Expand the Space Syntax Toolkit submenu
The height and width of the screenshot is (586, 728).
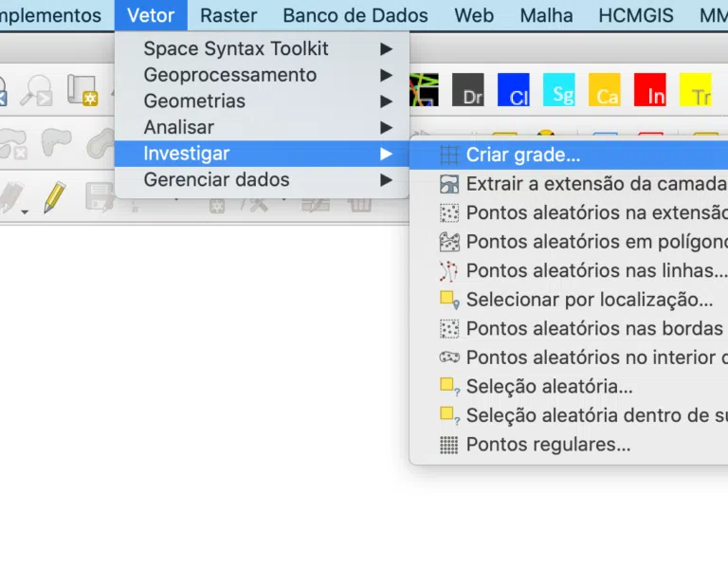coord(262,48)
